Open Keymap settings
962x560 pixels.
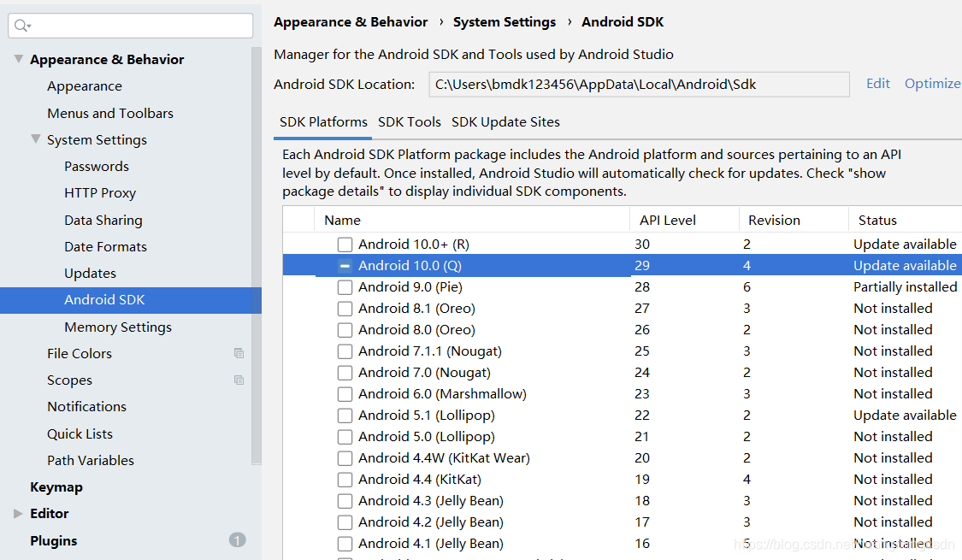pos(56,487)
